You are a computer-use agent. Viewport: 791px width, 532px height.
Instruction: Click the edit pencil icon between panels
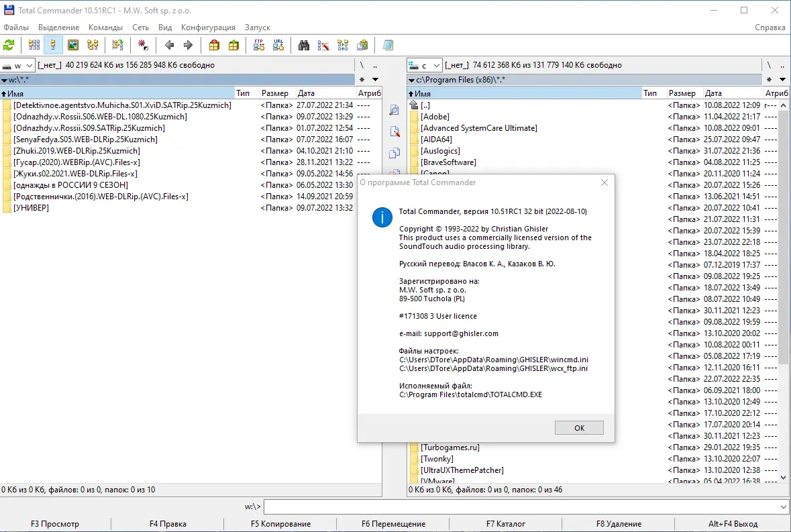click(x=394, y=131)
